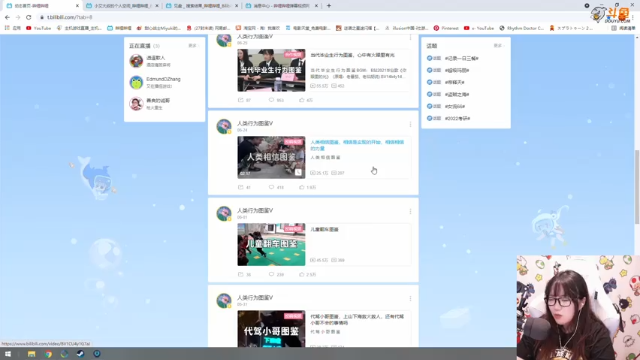
Task: Open the Windows Start menu
Action: (8, 354)
